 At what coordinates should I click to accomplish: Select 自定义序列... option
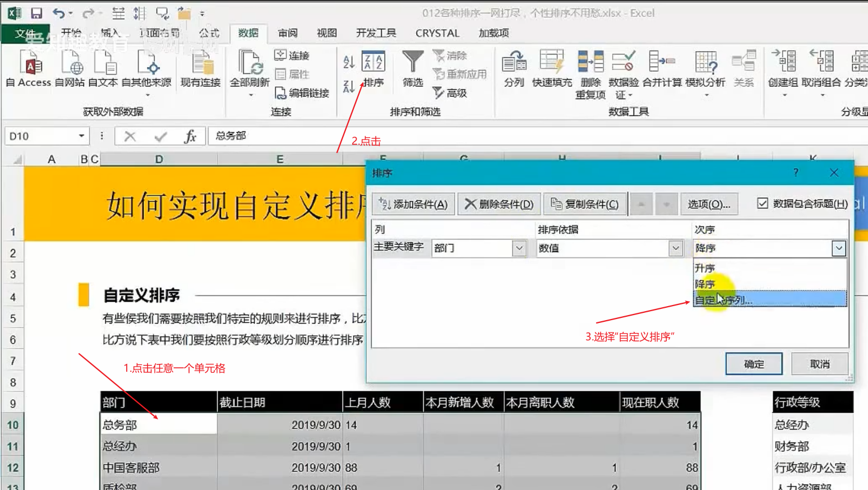pos(770,299)
